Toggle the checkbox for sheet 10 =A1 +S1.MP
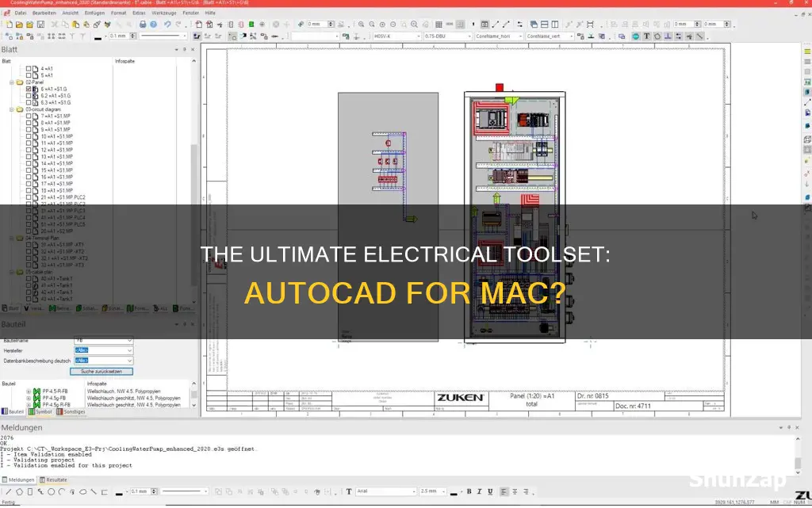The image size is (812, 508). click(29, 136)
